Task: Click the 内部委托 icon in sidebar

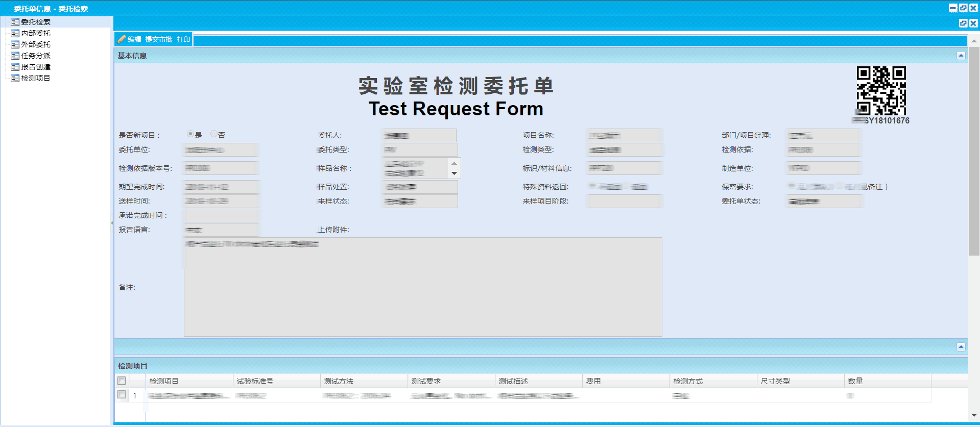Action: tap(15, 33)
